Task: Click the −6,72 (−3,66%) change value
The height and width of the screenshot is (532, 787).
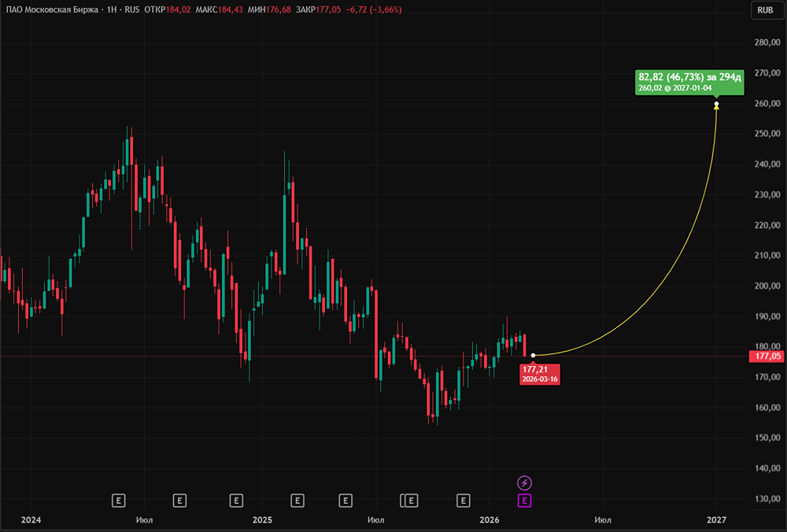Action: pos(373,9)
